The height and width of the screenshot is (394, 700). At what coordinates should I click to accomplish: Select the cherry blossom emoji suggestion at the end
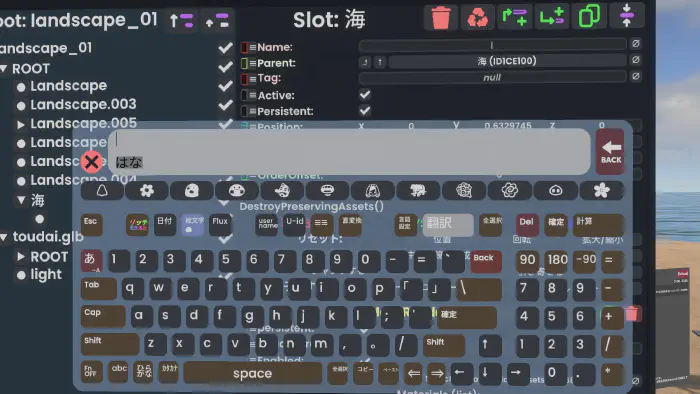tap(601, 191)
